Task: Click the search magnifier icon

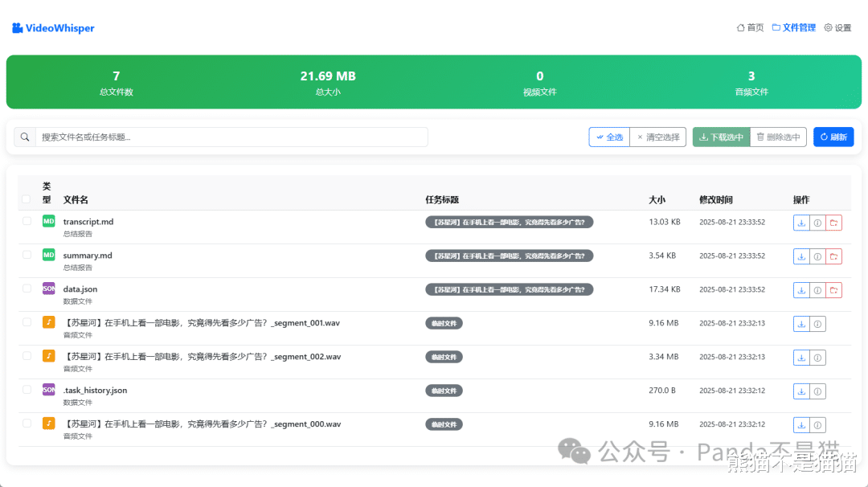Action: [x=25, y=137]
